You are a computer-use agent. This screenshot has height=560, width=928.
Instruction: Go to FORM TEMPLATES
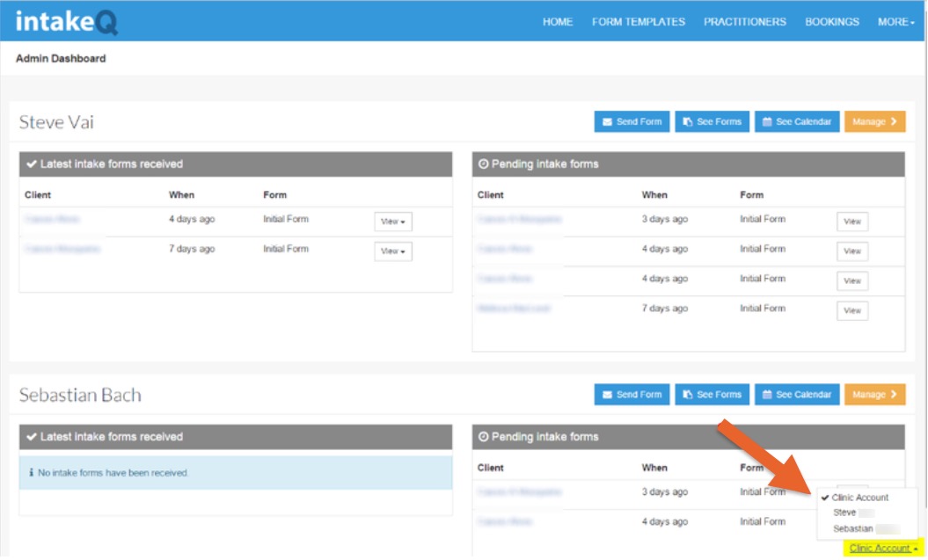point(638,22)
